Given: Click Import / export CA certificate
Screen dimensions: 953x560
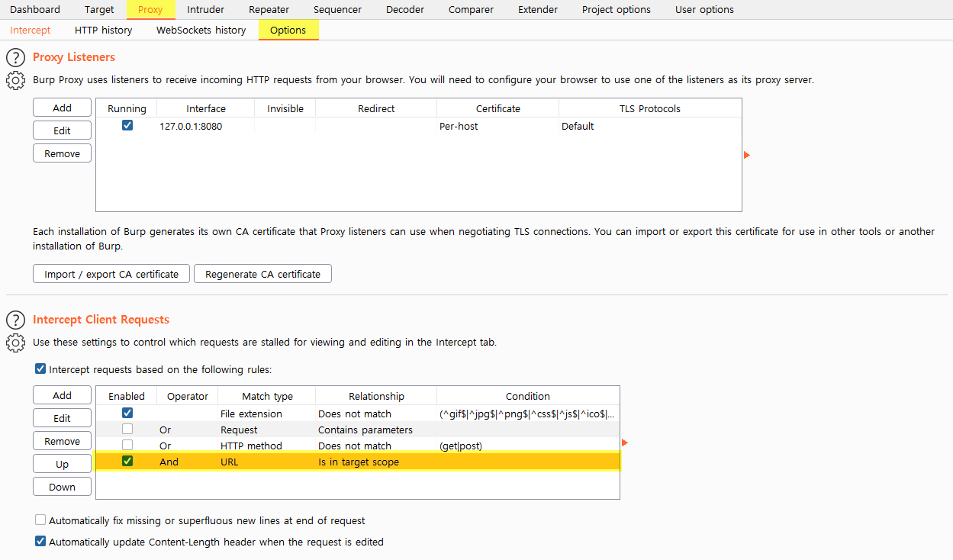Looking at the screenshot, I should pyautogui.click(x=111, y=274).
